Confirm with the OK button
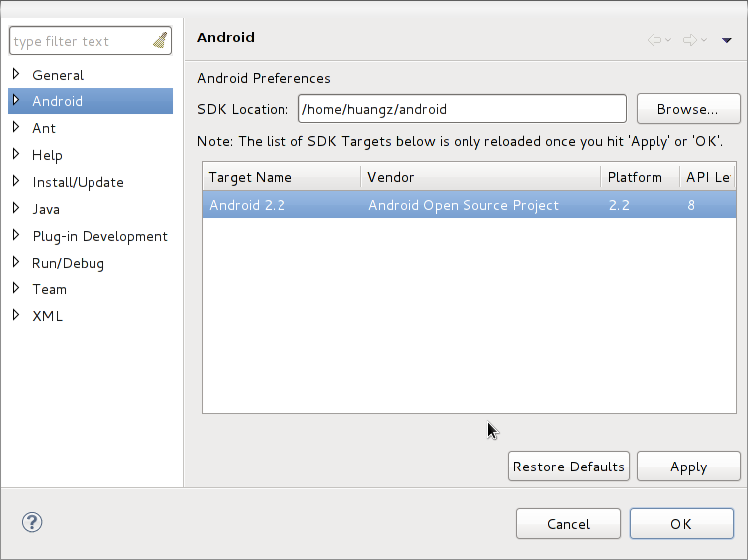 [x=681, y=524]
